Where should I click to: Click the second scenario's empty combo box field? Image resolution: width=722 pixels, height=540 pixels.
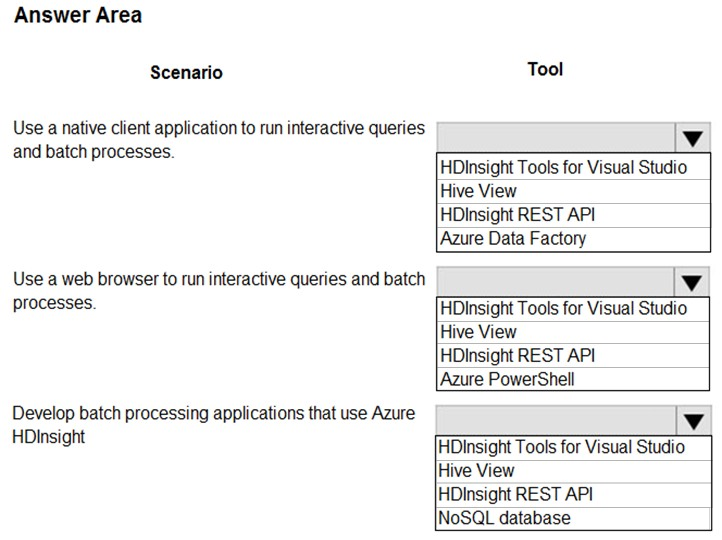click(555, 282)
